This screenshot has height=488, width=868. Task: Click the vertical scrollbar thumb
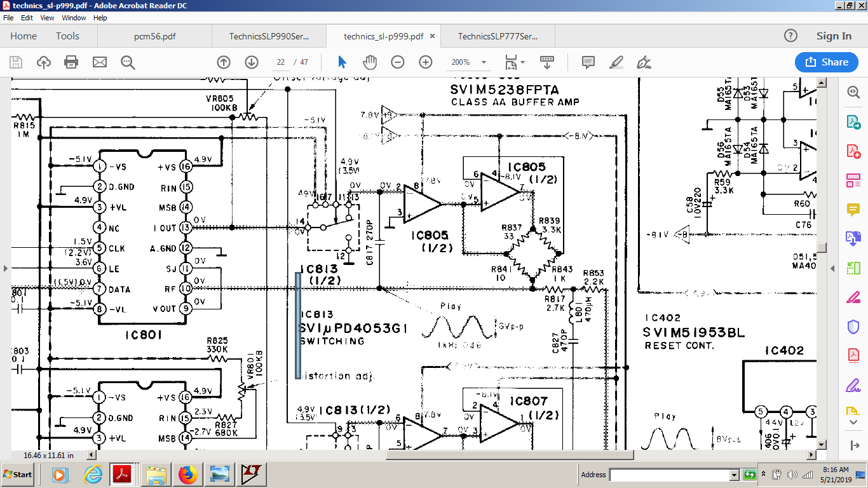pyautogui.click(x=822, y=248)
